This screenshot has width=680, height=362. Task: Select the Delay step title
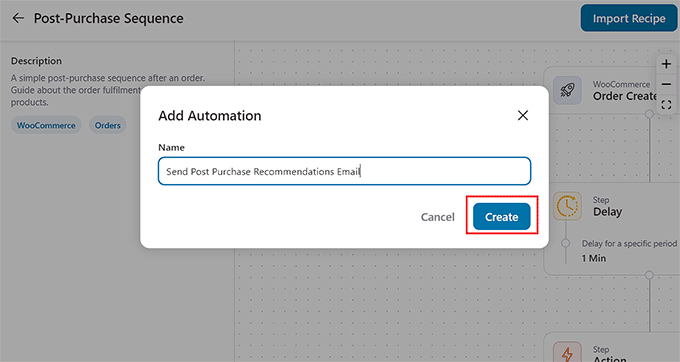(608, 212)
